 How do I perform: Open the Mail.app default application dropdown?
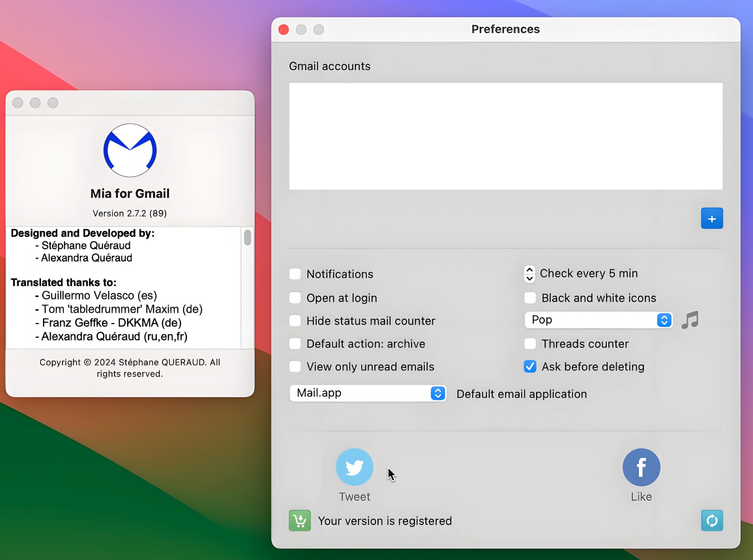point(368,393)
